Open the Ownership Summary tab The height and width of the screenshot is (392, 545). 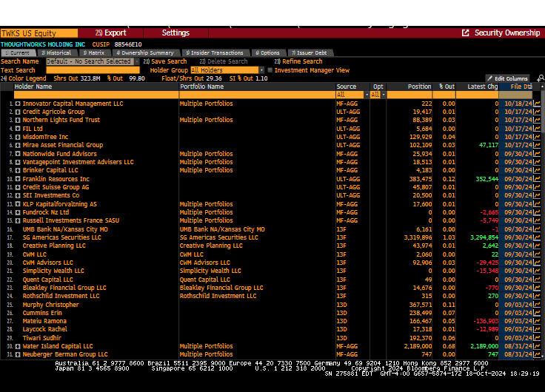[145, 53]
